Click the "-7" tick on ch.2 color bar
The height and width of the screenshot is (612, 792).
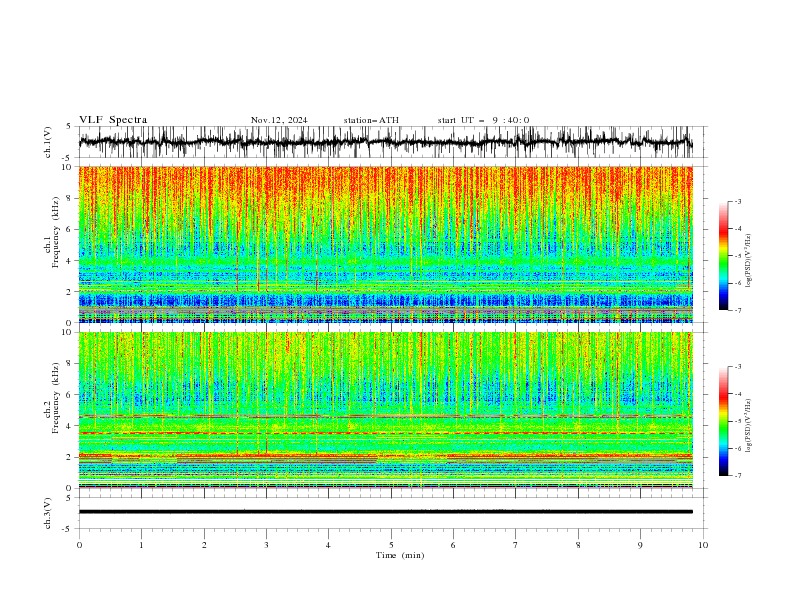[x=737, y=476]
